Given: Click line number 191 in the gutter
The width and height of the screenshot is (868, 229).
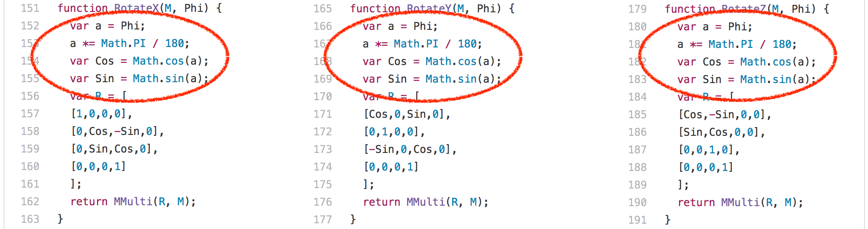Looking at the screenshot, I should [x=637, y=220].
